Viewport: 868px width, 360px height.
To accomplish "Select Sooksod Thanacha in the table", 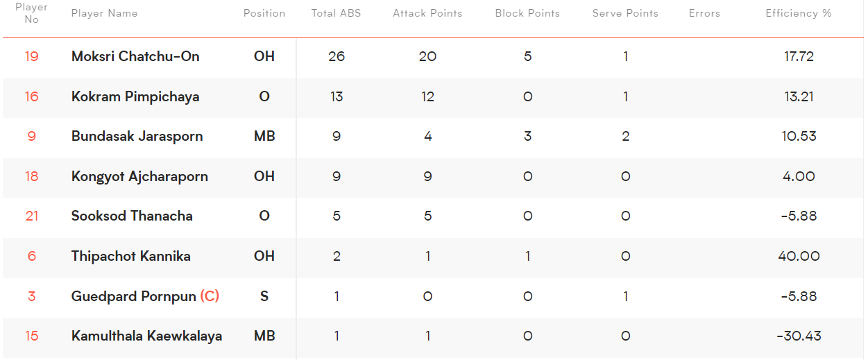I will click(132, 216).
